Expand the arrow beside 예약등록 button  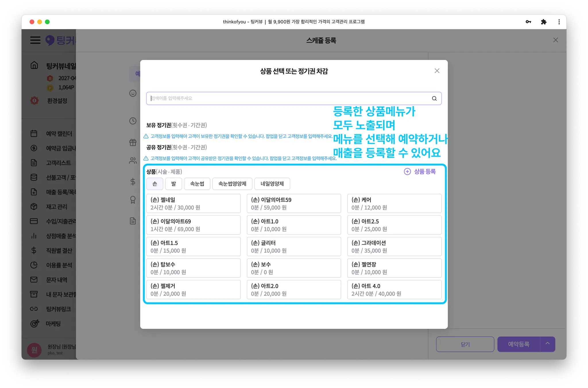[548, 343]
